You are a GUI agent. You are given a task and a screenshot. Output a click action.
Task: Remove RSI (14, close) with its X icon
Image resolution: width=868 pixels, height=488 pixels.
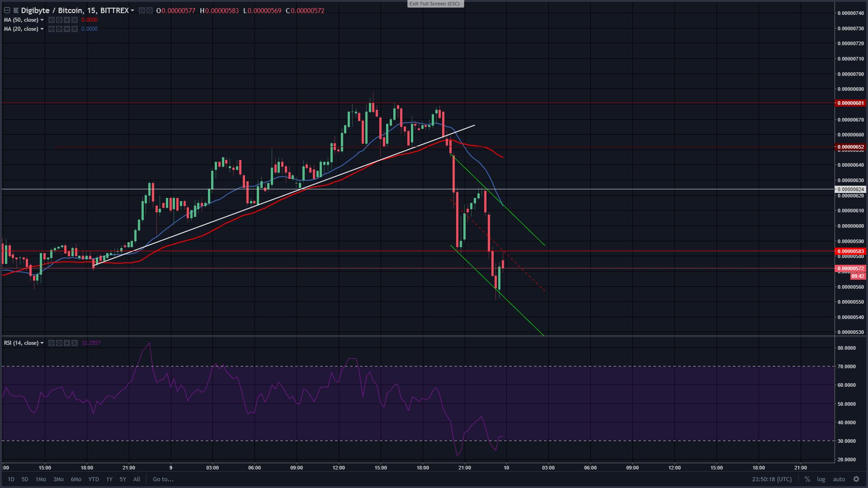[x=75, y=343]
